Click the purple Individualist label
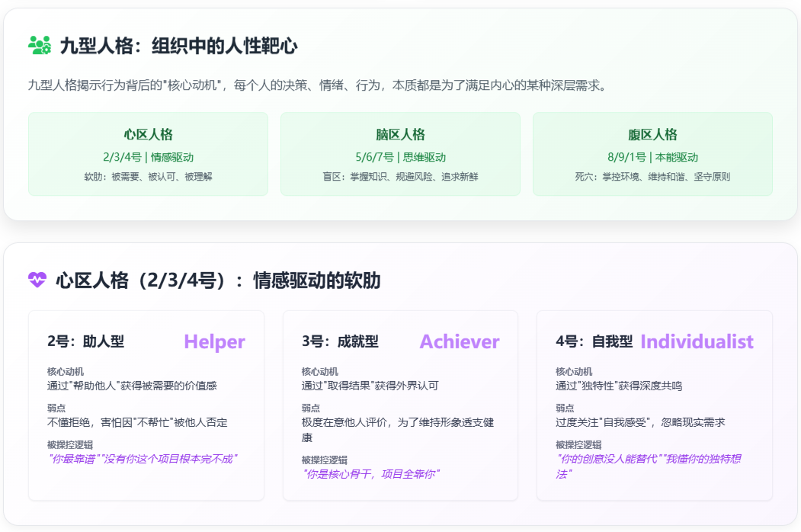 pos(697,341)
